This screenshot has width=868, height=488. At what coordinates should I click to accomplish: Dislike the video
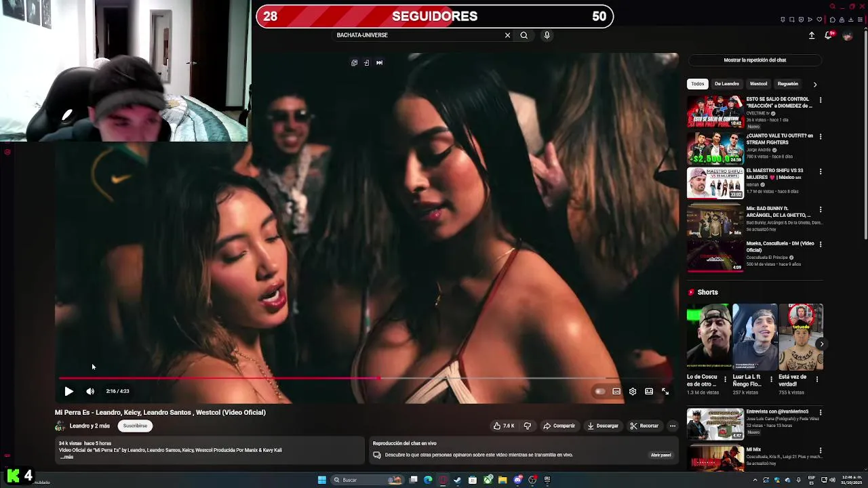tap(528, 426)
